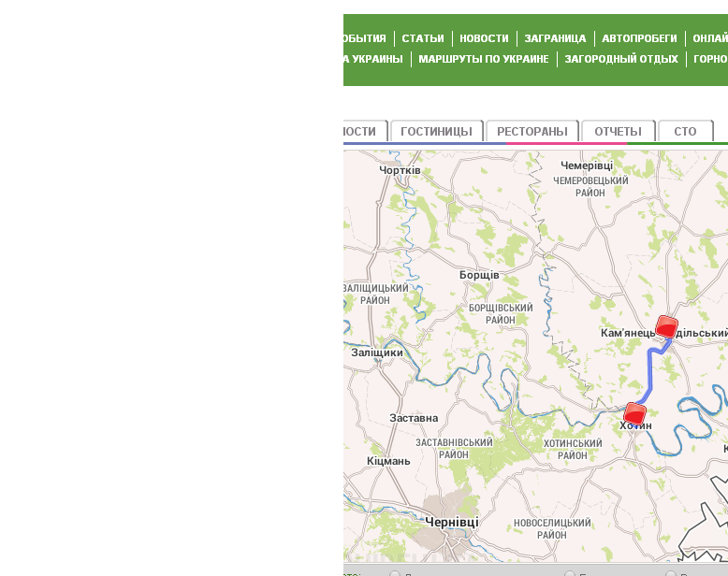
Task: Select the СТО tab
Action: [685, 132]
